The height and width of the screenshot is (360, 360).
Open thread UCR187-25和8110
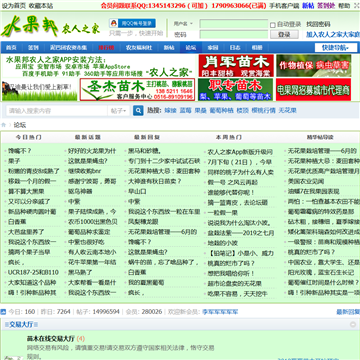click(x=33, y=272)
